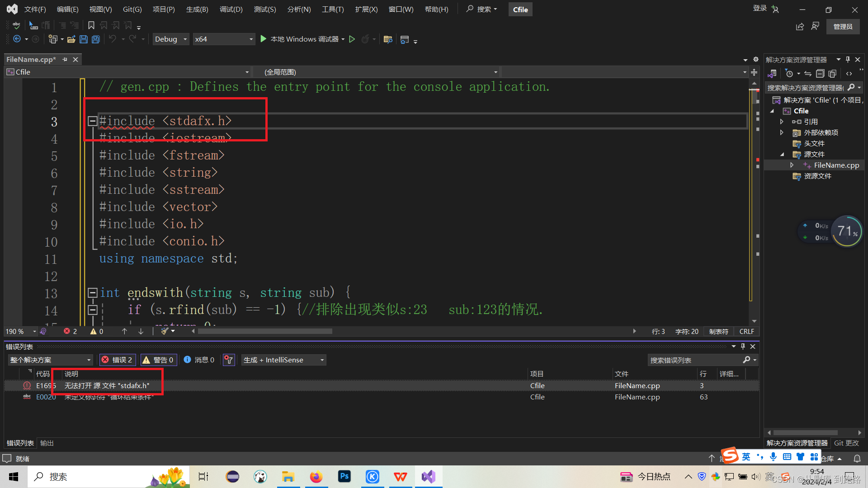This screenshot has height=488, width=868.
Task: Switch to the Git 更改 tab
Action: point(846,443)
